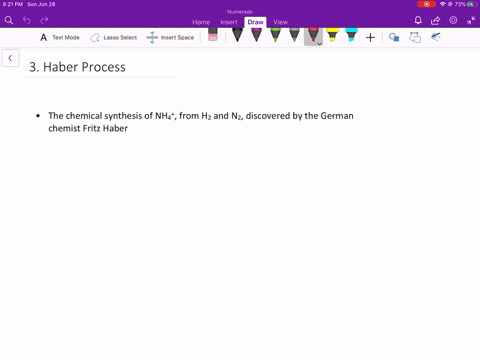Select the green-tipped pen

click(275, 35)
